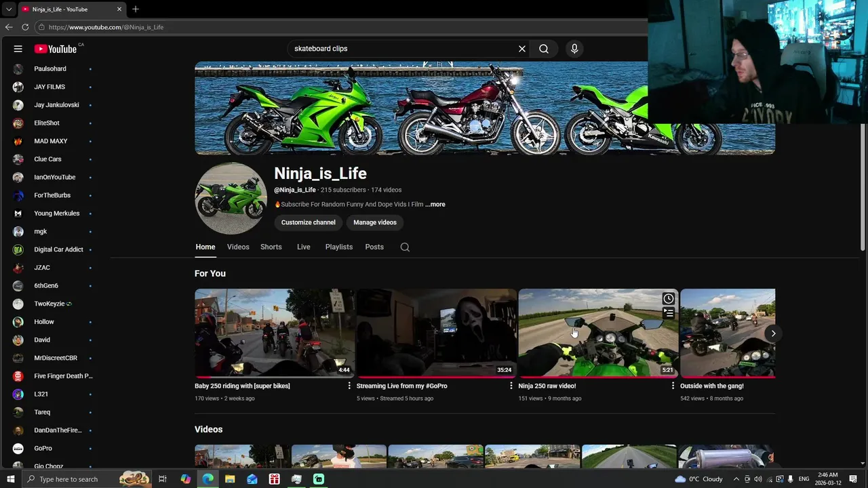Image resolution: width=868 pixels, height=488 pixels.
Task: Show hidden system tray icons
Action: point(736,479)
